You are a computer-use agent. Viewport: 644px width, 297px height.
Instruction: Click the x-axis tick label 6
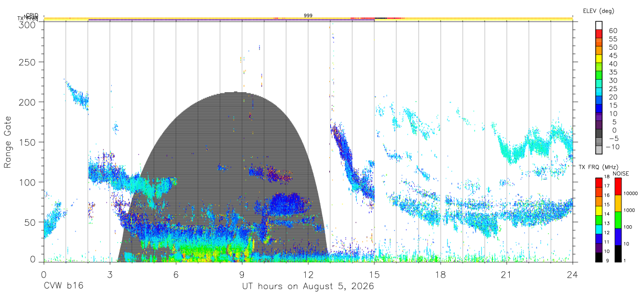point(176,274)
